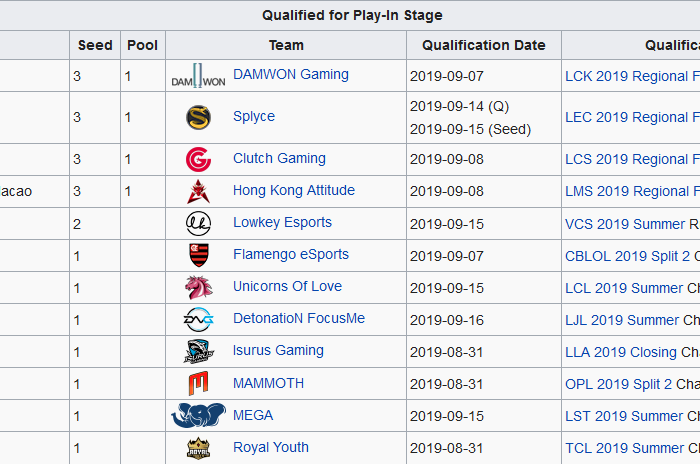Open the OPL 2019 Split 2 link
The width and height of the screenshot is (700, 464).
click(618, 384)
